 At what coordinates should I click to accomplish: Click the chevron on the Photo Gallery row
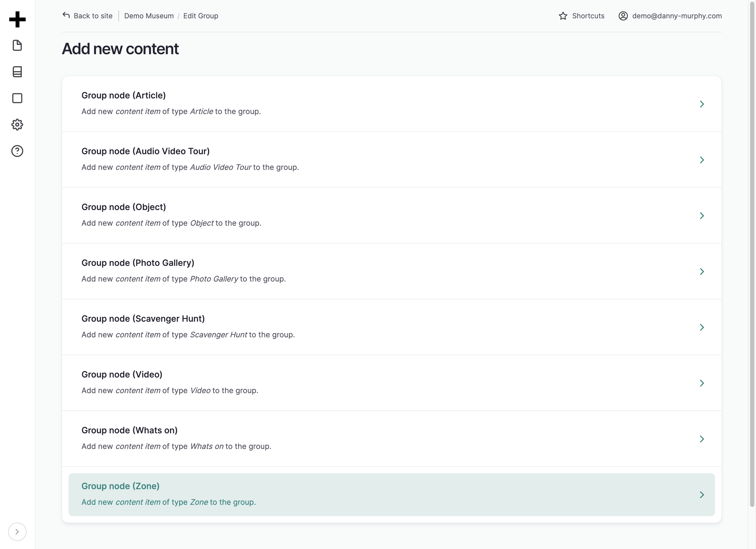702,272
